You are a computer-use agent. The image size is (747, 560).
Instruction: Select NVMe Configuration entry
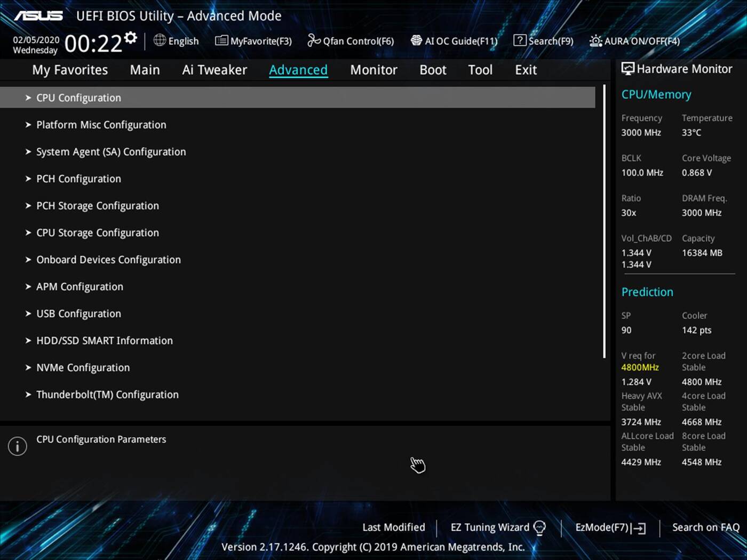pos(83,367)
